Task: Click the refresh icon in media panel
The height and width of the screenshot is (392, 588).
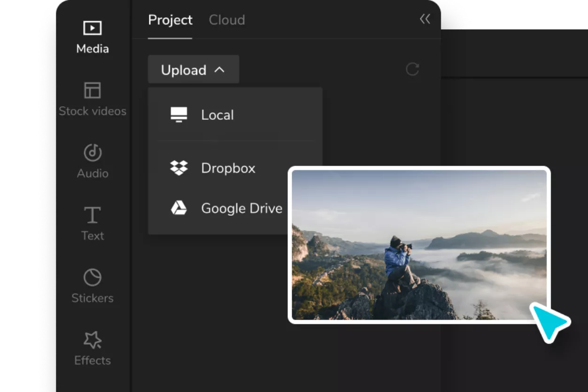Action: 412,70
